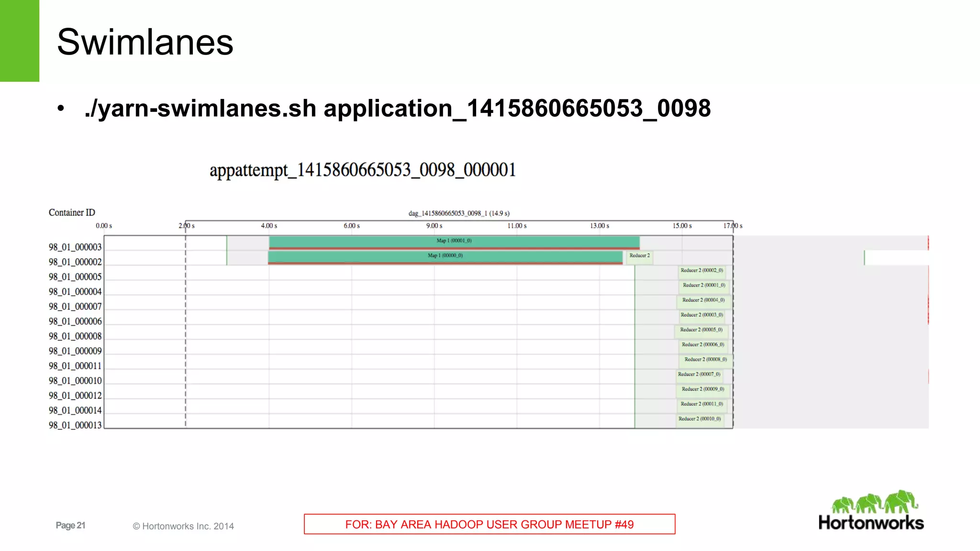The height and width of the screenshot is (551, 980).
Task: Click container ID 98_01_000002
Action: [75, 262]
